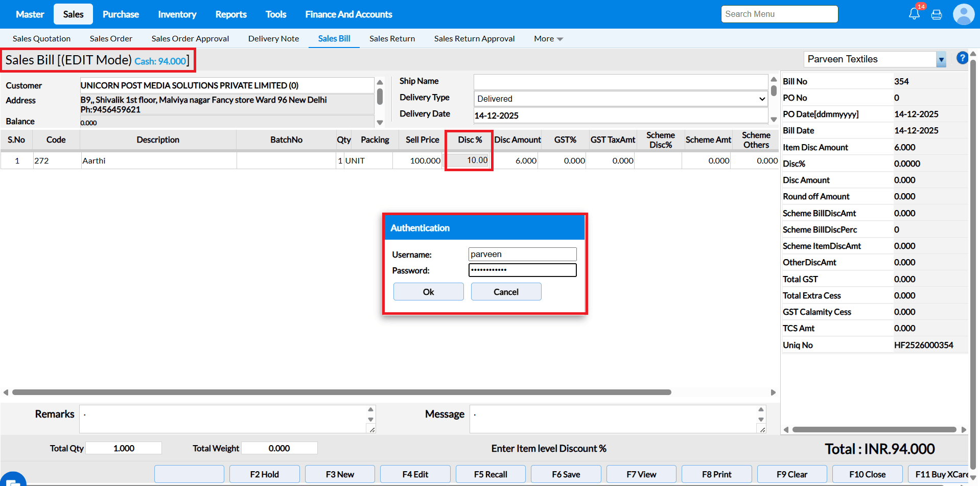The width and height of the screenshot is (980, 486).
Task: Confirm authentication with Ok button
Action: pos(428,292)
